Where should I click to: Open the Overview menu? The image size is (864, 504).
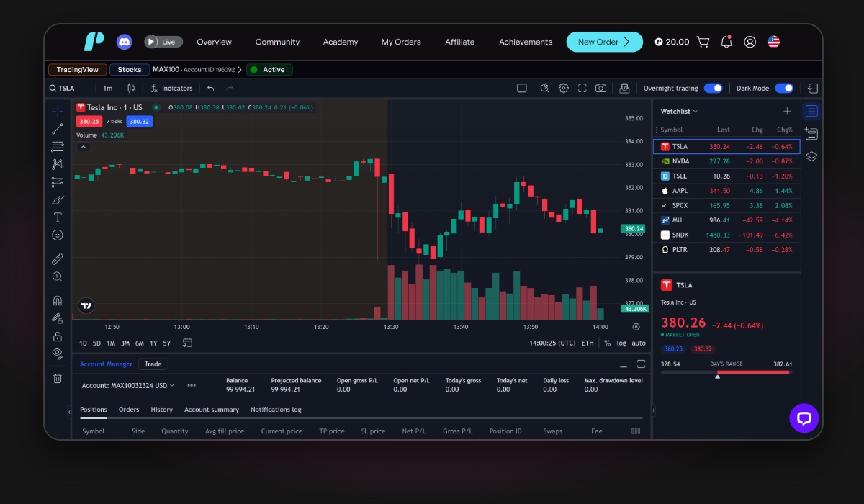[x=214, y=42]
